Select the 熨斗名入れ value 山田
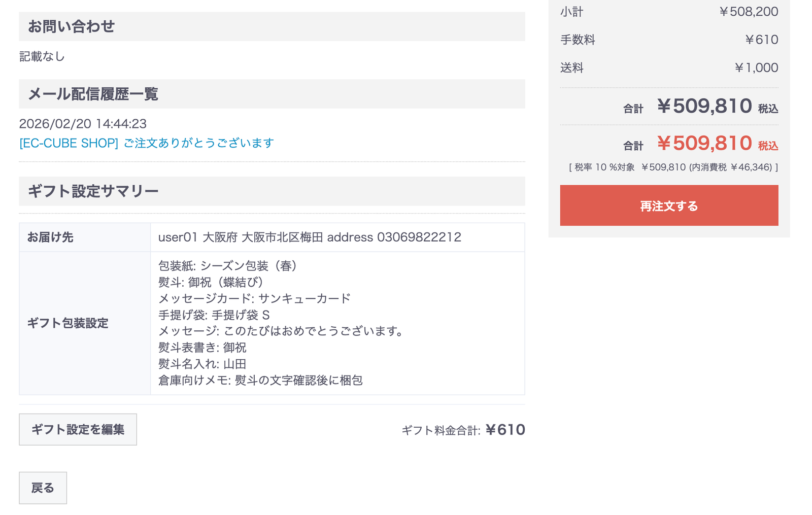The height and width of the screenshot is (515, 812). (x=202, y=363)
